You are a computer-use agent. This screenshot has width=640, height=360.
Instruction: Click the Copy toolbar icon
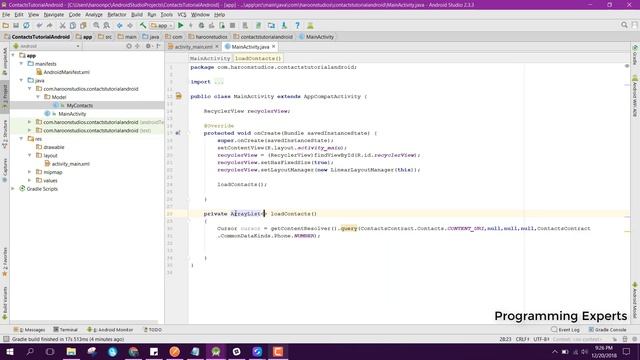pyautogui.click(x=73, y=25)
